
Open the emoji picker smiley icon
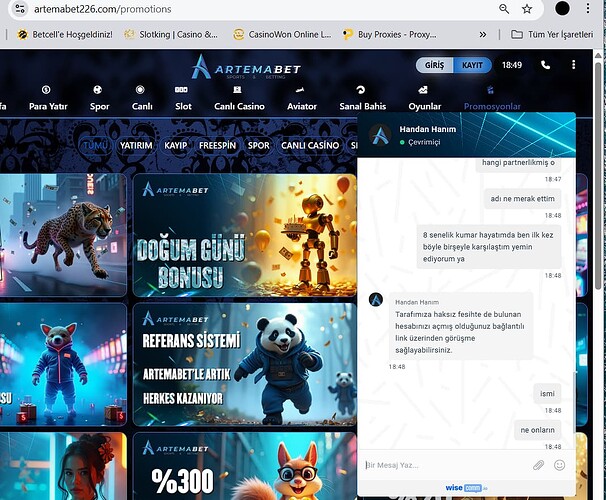[559, 465]
